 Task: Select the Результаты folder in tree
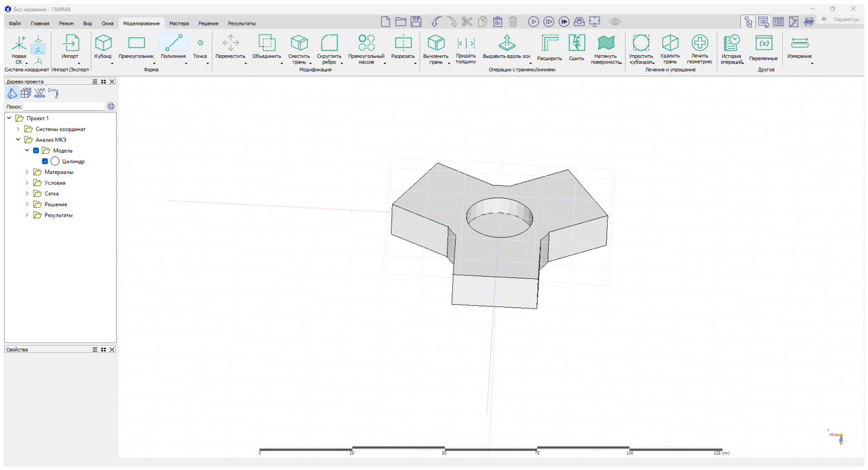point(58,215)
